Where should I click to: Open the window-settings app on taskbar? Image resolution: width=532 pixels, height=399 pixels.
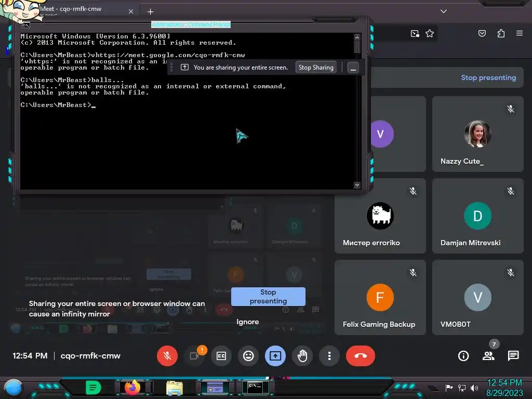click(215, 387)
